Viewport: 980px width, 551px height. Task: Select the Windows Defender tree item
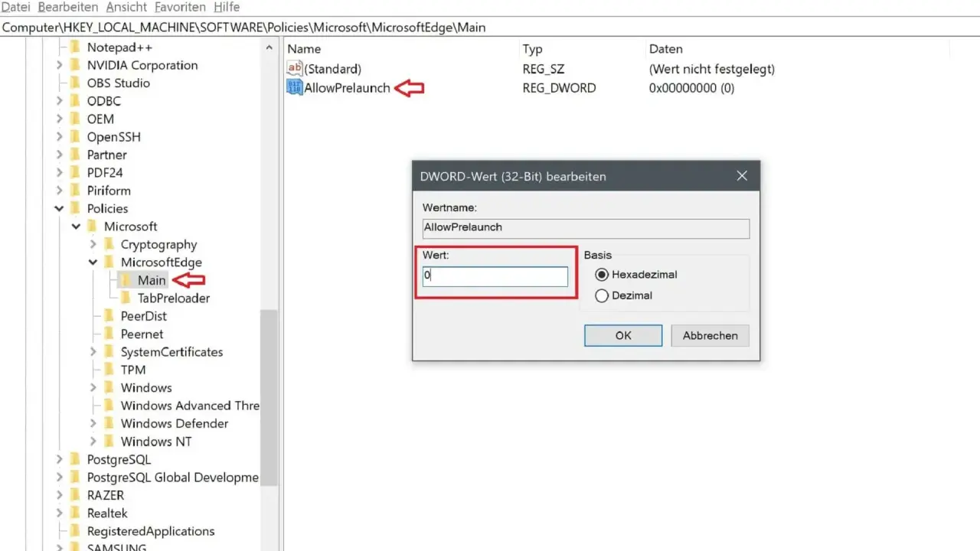click(x=175, y=424)
